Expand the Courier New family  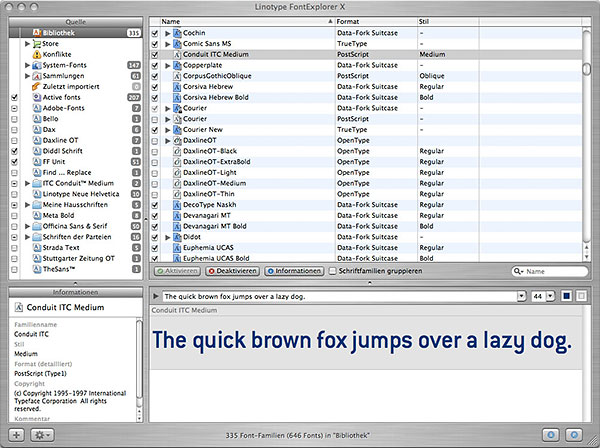[x=168, y=130]
